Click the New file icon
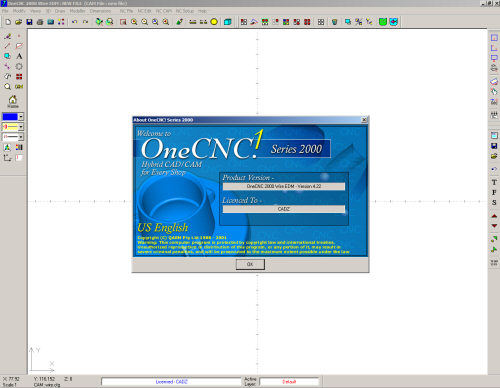Image resolution: width=500 pixels, height=388 pixels. click(8, 22)
